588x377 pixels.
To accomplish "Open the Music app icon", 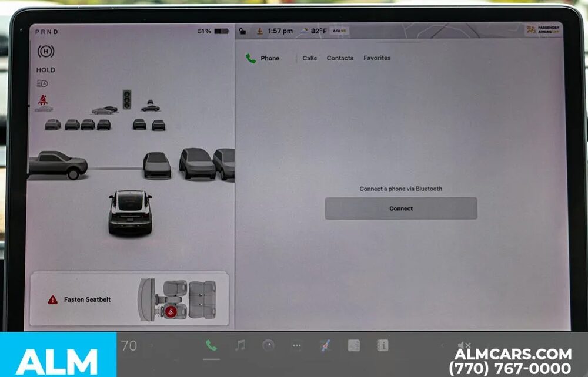I will coord(240,345).
